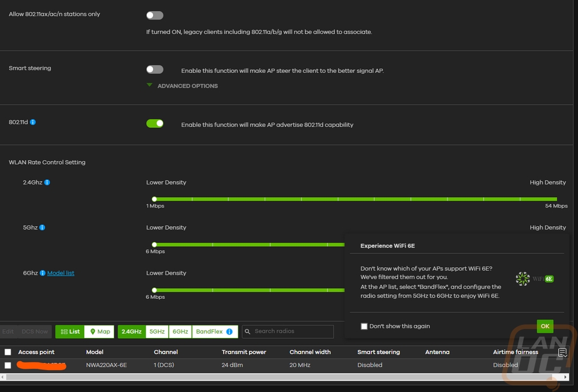
Task: Click the info icon next to 802.11d
Action: [33, 122]
